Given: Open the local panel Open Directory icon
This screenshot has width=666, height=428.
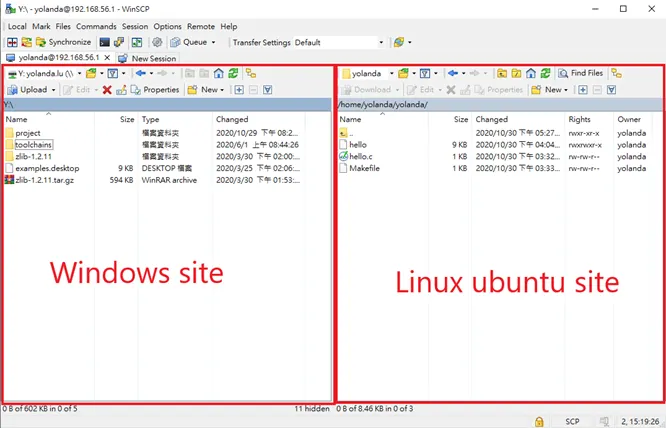Looking at the screenshot, I should point(91,73).
